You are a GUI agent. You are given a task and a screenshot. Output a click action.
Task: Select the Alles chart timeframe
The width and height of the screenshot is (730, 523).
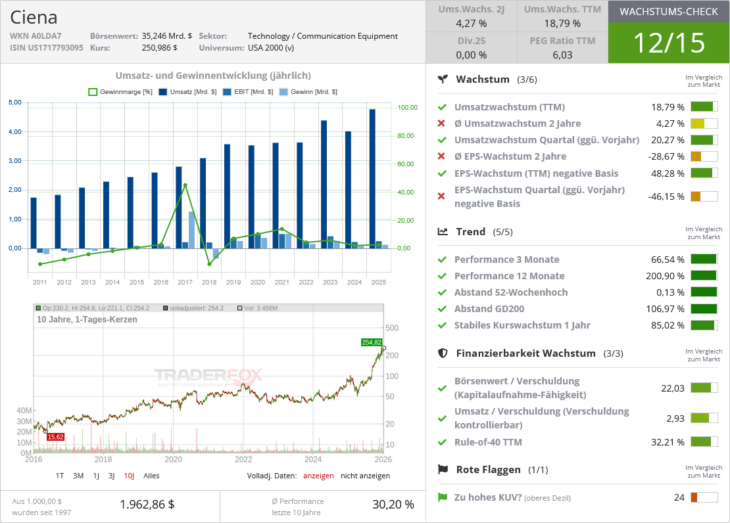coord(152,475)
